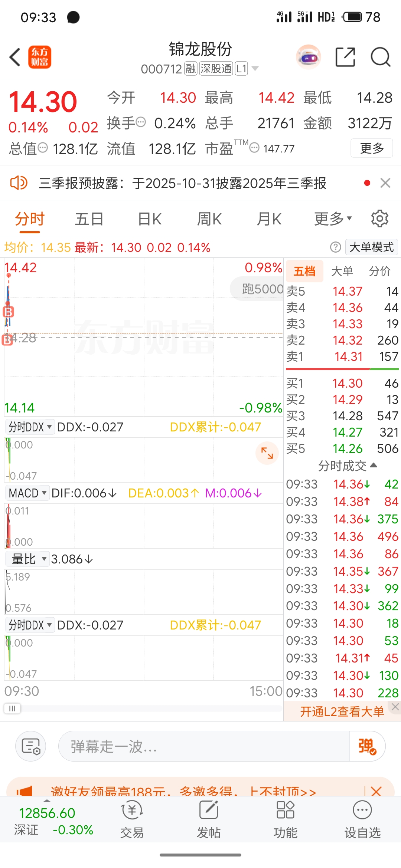Dismiss the 三季报预披露 notice

click(385, 183)
